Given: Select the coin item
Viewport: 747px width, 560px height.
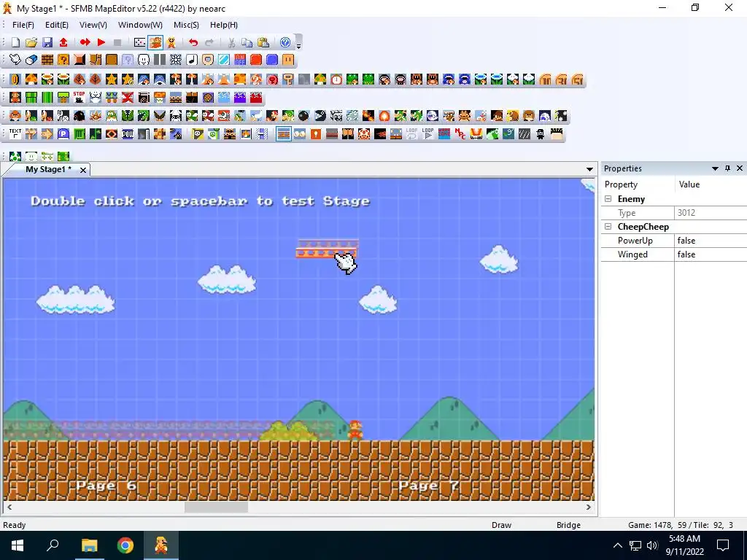Looking at the screenshot, I should pyautogui.click(x=15, y=79).
